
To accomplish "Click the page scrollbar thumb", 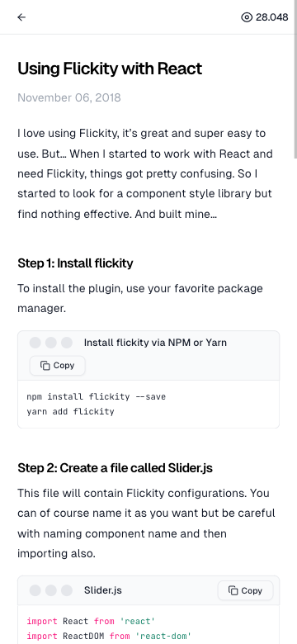I will [295, 79].
